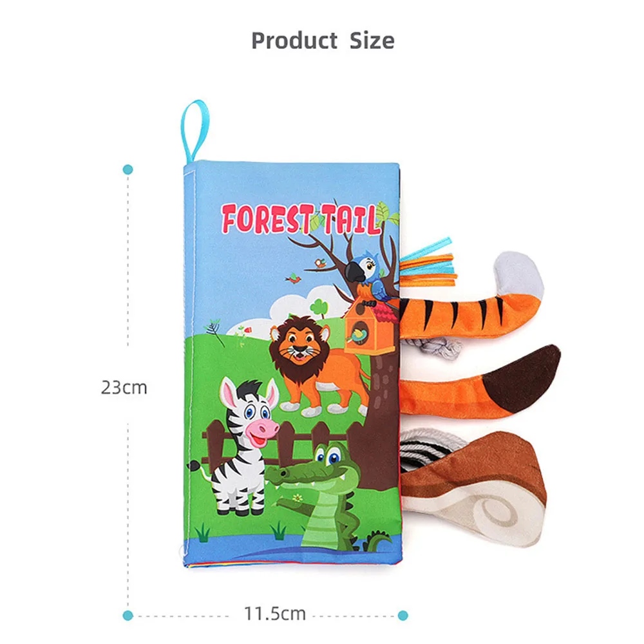Screen dimensions: 644x644
Task: Click the teal dot at the top of the height line
Action: [128, 169]
